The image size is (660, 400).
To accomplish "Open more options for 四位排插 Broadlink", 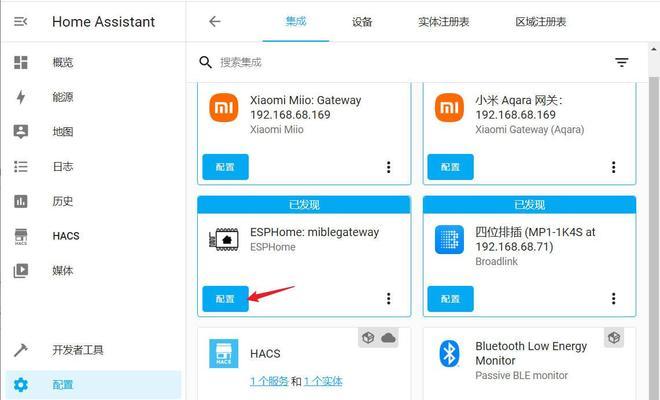I will click(614, 299).
